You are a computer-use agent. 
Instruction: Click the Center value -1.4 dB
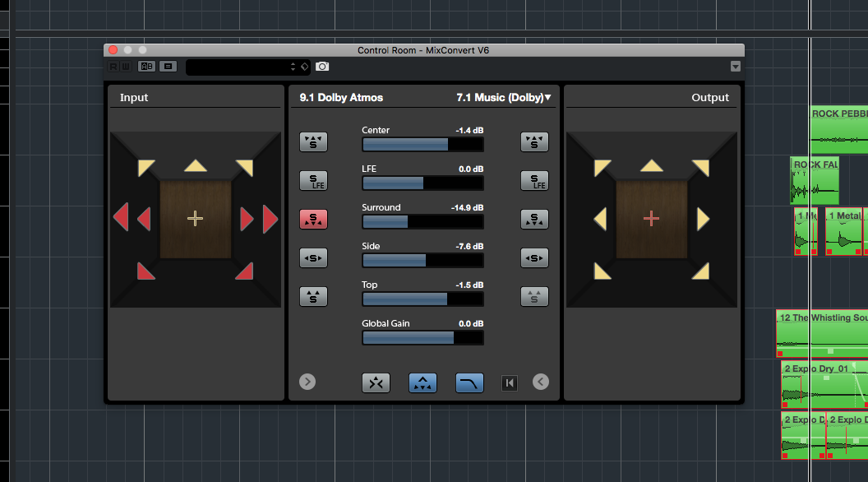tap(469, 130)
